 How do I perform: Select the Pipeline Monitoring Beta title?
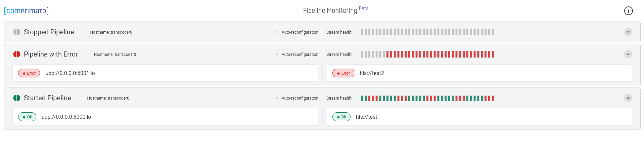click(336, 10)
